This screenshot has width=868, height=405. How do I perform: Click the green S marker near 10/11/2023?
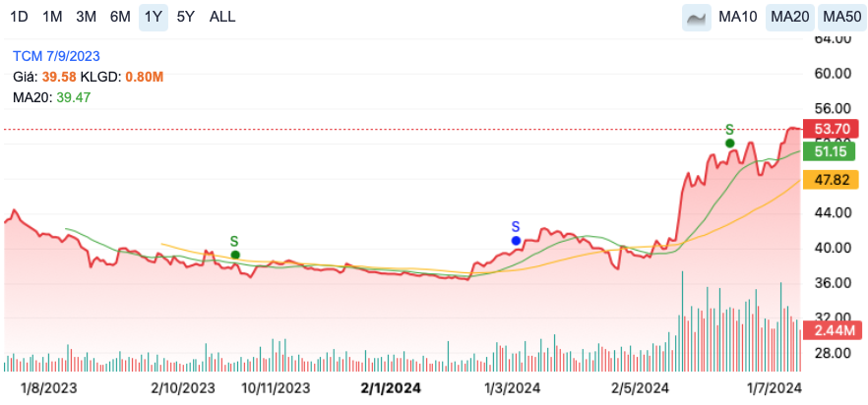235,255
